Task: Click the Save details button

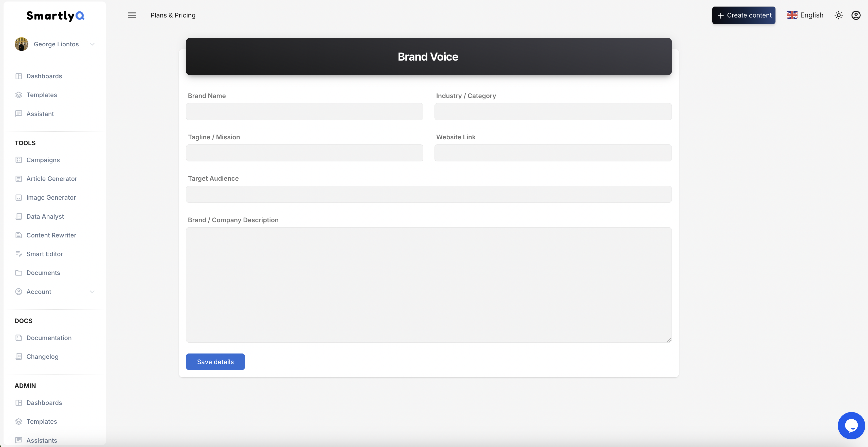Action: [215, 362]
